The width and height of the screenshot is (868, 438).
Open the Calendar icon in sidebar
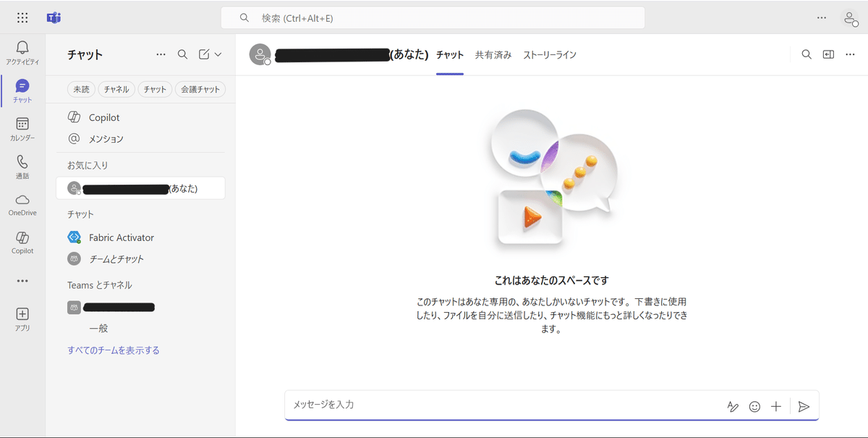coord(22,125)
